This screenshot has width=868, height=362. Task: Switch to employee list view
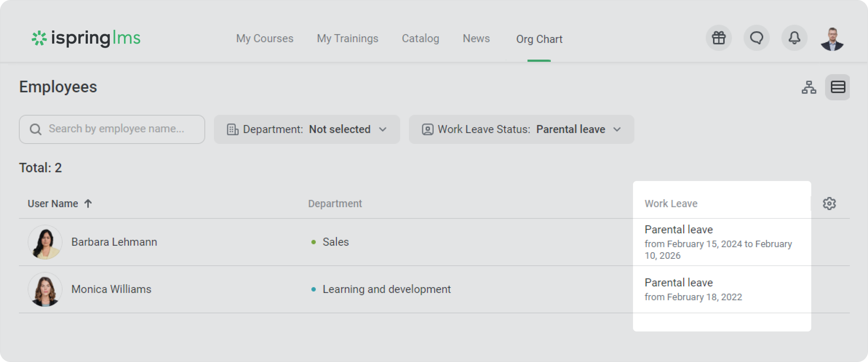pos(838,87)
